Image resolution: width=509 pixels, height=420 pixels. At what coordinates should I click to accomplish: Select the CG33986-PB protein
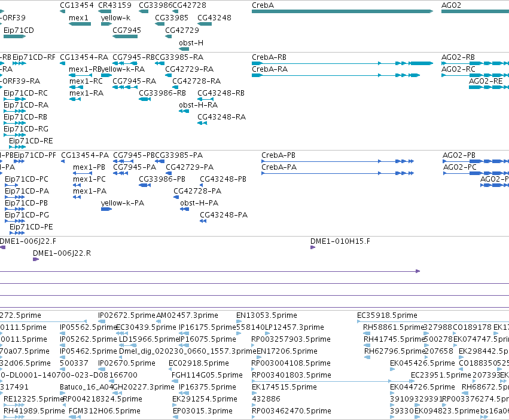point(145,185)
